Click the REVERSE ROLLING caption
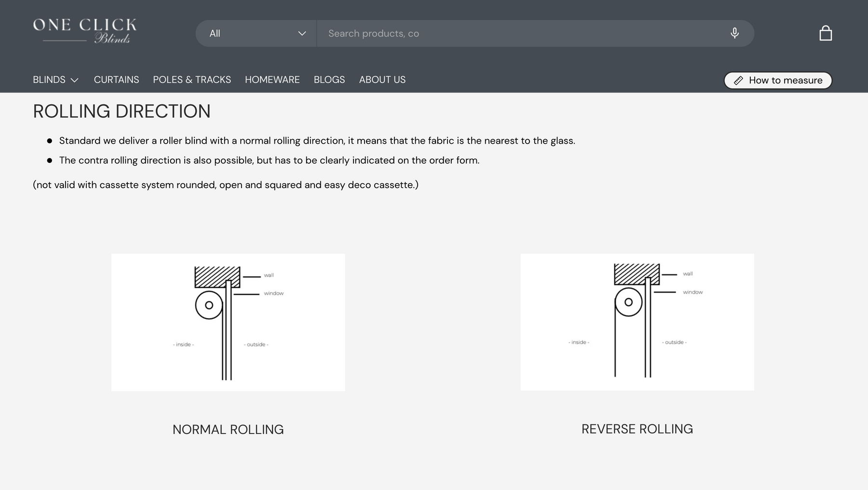Viewport: 868px width, 490px height. click(637, 429)
